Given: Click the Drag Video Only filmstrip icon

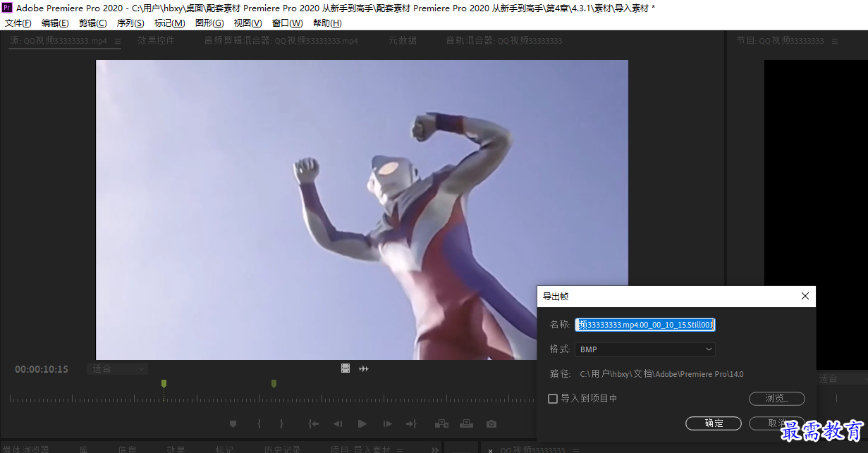Looking at the screenshot, I should [346, 368].
